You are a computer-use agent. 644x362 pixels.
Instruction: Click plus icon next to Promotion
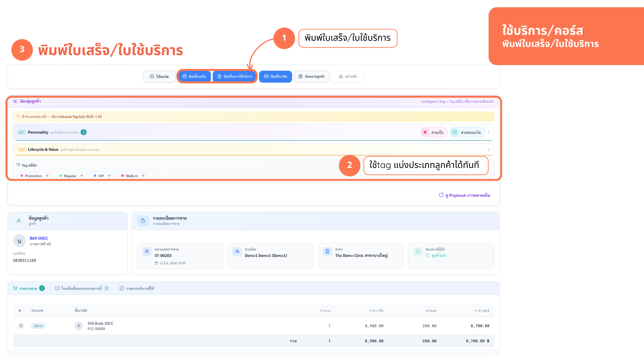(x=47, y=176)
